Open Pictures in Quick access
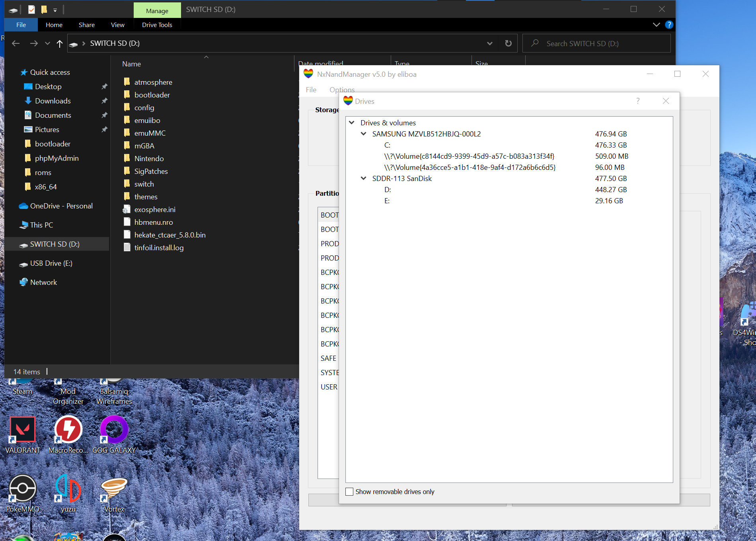Viewport: 756px width, 541px height. point(47,129)
